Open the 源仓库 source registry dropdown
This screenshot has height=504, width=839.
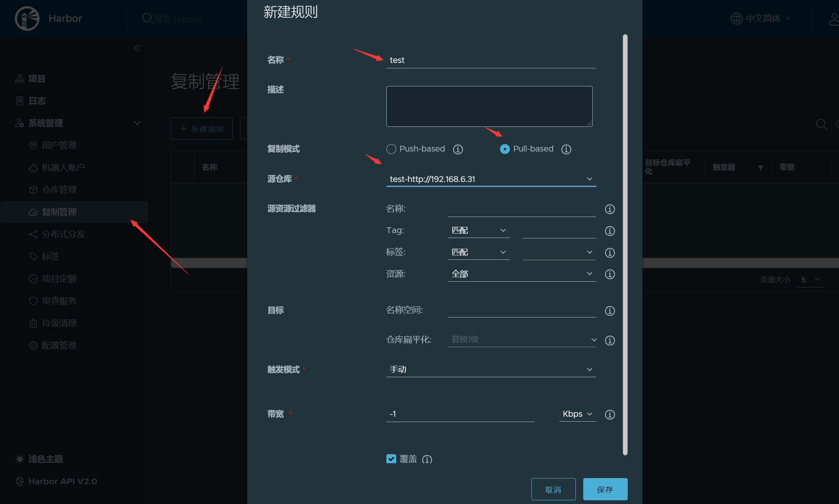(491, 179)
